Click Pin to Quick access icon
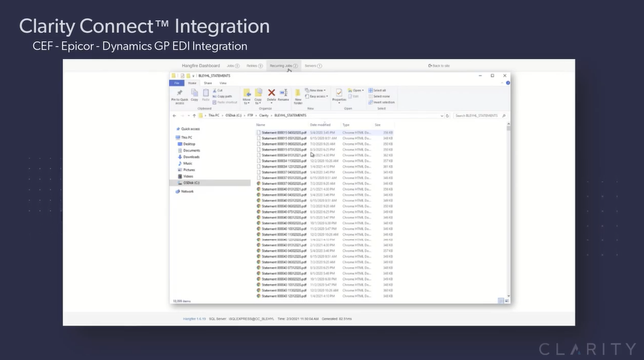 [179, 93]
